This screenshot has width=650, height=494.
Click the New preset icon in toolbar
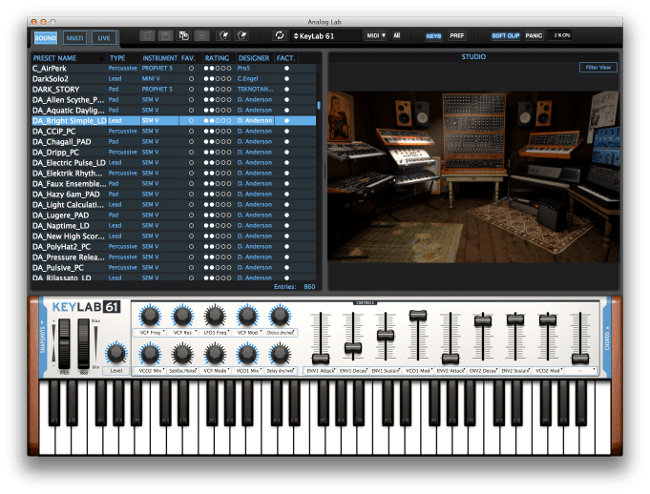point(147,36)
